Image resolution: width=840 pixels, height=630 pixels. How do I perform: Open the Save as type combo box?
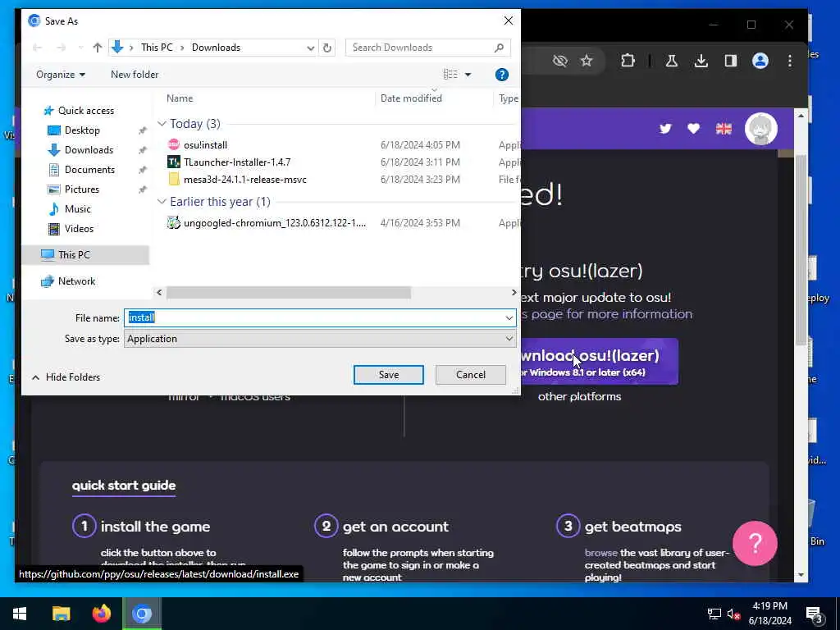[x=320, y=339]
